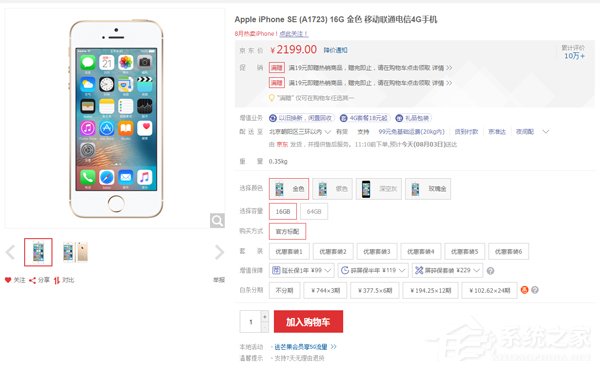The width and height of the screenshot is (600, 370).
Task: Click the large iPhone SE product image
Action: (116, 119)
